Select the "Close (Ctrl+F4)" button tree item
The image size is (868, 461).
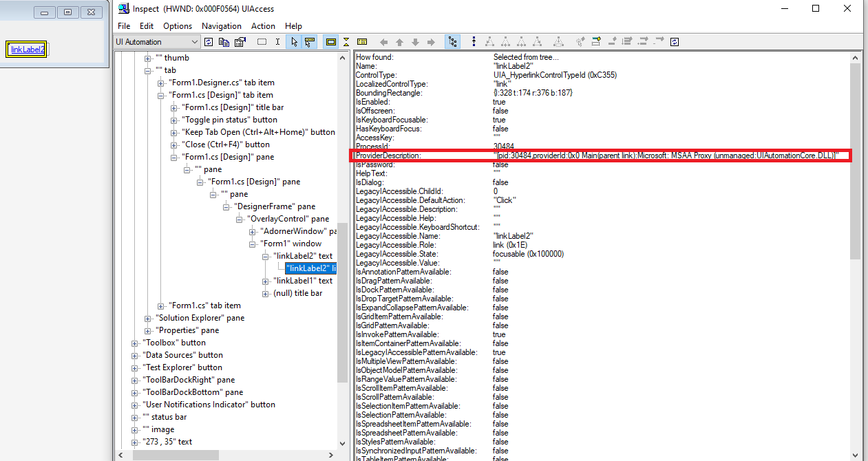tap(226, 144)
